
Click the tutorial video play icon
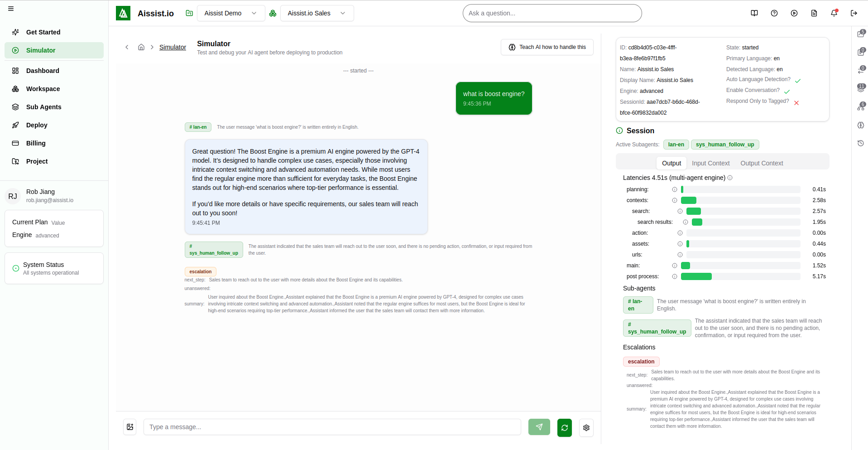[794, 13]
